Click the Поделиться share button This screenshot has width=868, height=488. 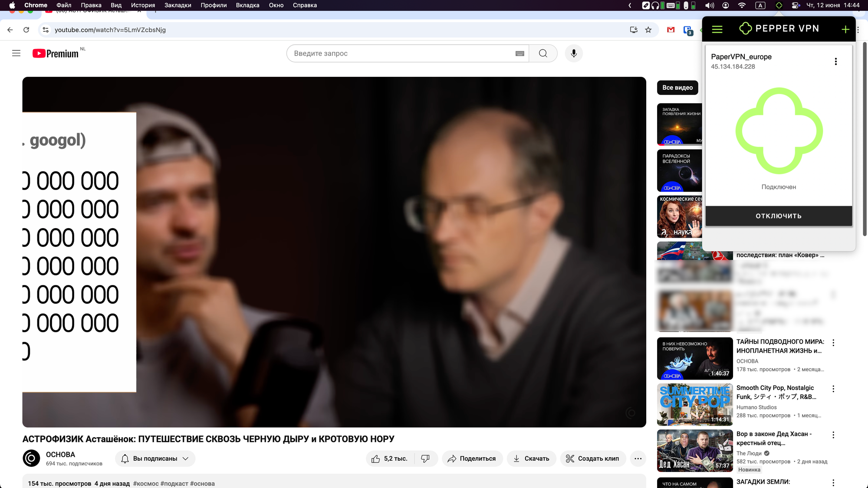tap(472, 459)
